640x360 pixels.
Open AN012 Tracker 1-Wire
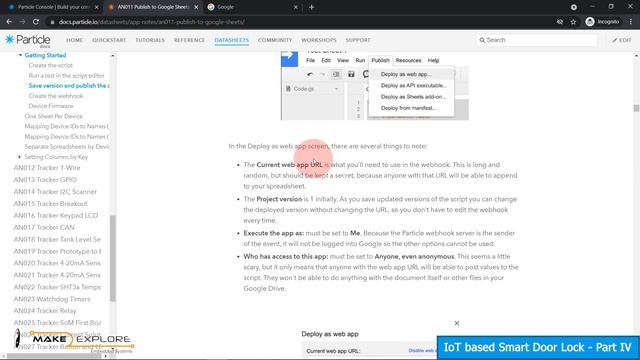click(x=47, y=168)
